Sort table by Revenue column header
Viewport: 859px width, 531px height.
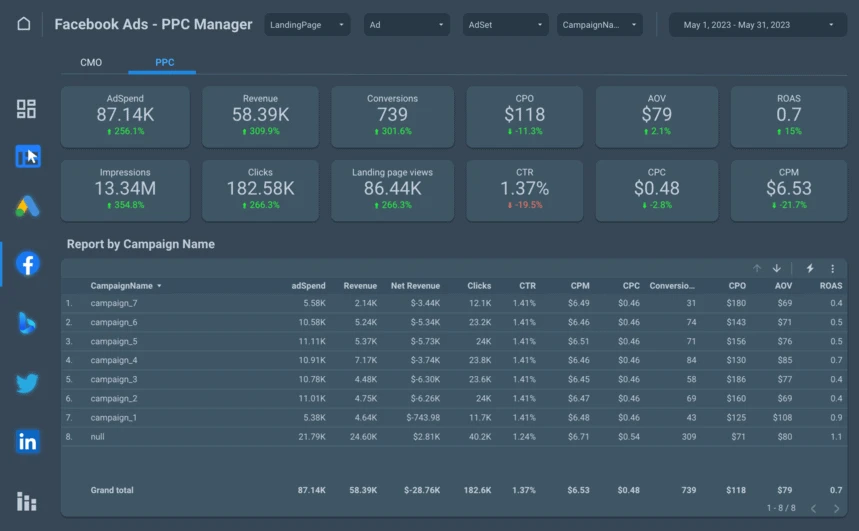360,286
